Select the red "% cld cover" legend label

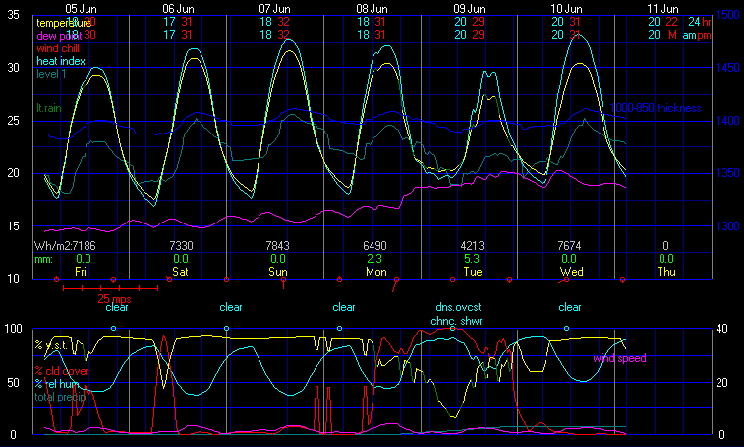(61, 371)
